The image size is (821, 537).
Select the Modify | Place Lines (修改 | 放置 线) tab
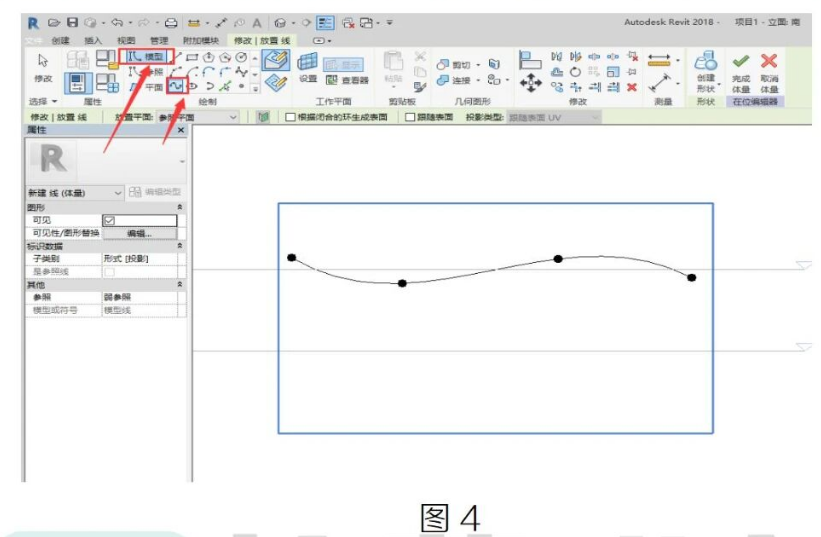point(262,40)
